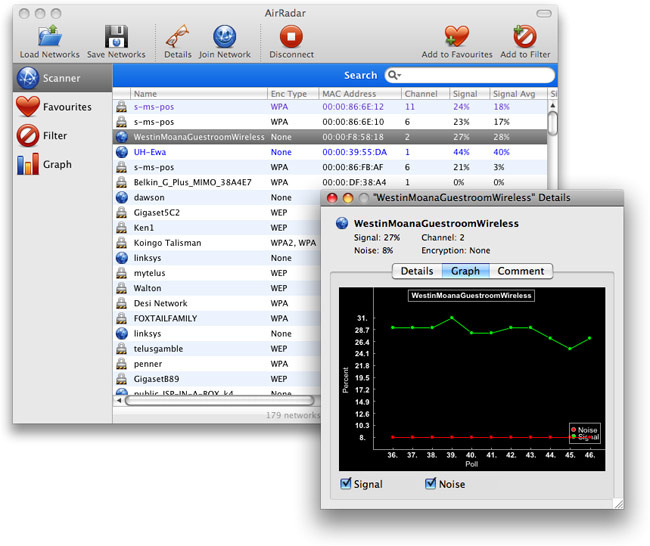
Task: Click the Join Network globe icon
Action: [x=225, y=36]
